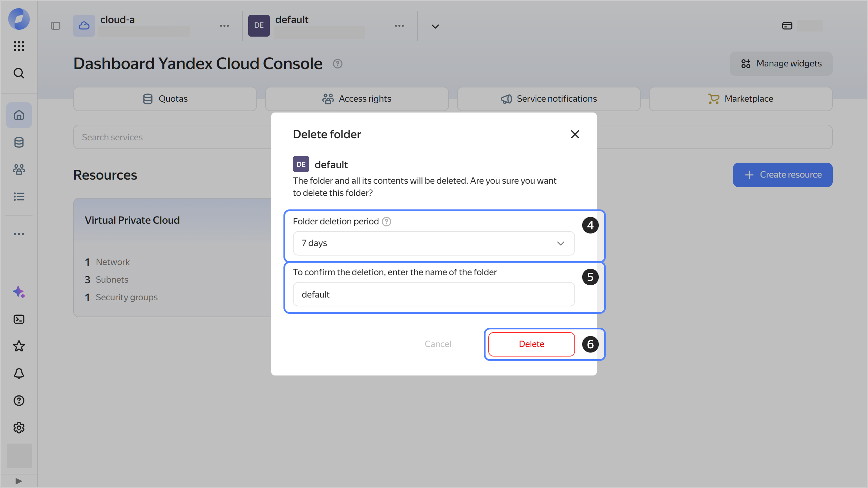Image resolution: width=868 pixels, height=488 pixels.
Task: Click help icon beside Folder deletion period
Action: coord(387,222)
